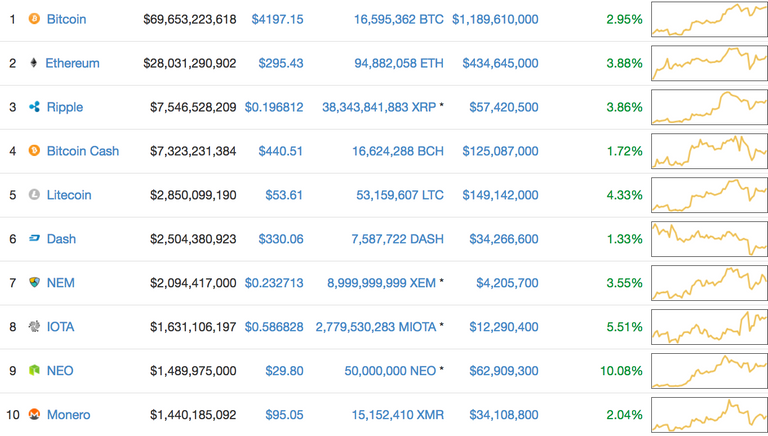The width and height of the screenshot is (768, 436).
Task: Click Bitcoin Cash price $440.51
Action: pyautogui.click(x=281, y=151)
